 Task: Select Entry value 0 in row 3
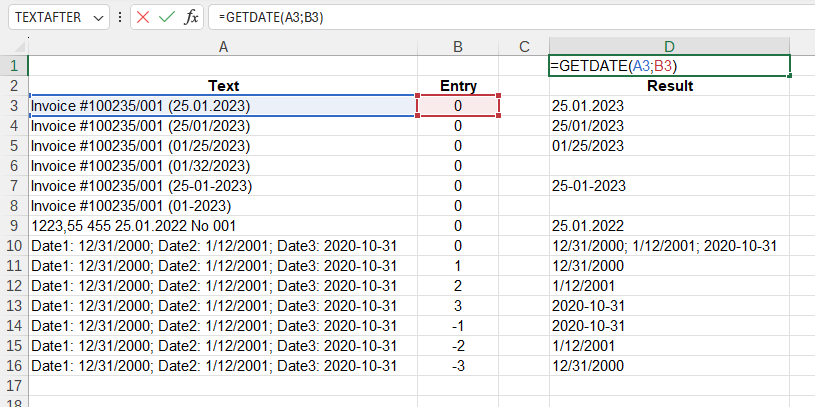pos(458,106)
